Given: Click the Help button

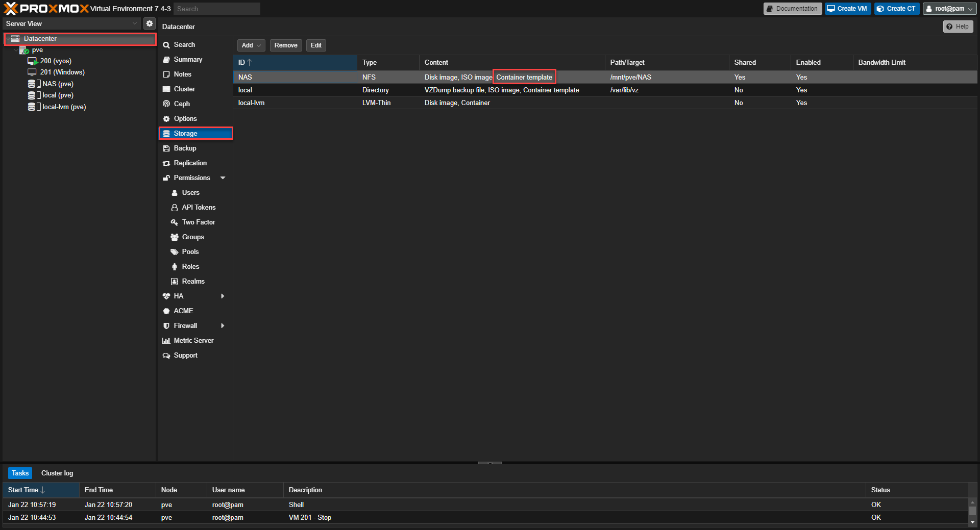Looking at the screenshot, I should [958, 27].
